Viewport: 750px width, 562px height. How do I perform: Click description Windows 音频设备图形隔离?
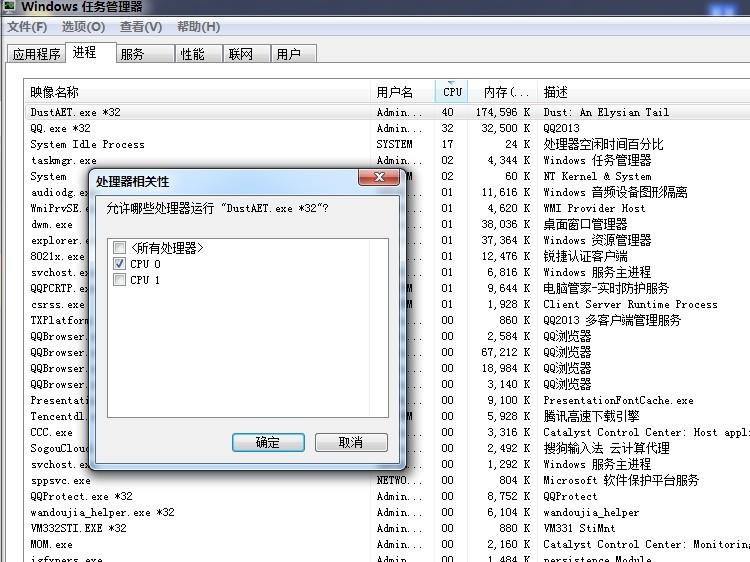(x=615, y=192)
